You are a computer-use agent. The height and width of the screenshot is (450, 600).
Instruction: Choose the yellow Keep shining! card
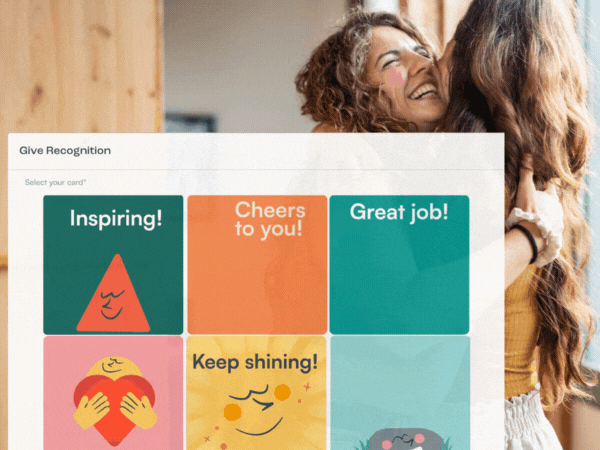(256, 393)
